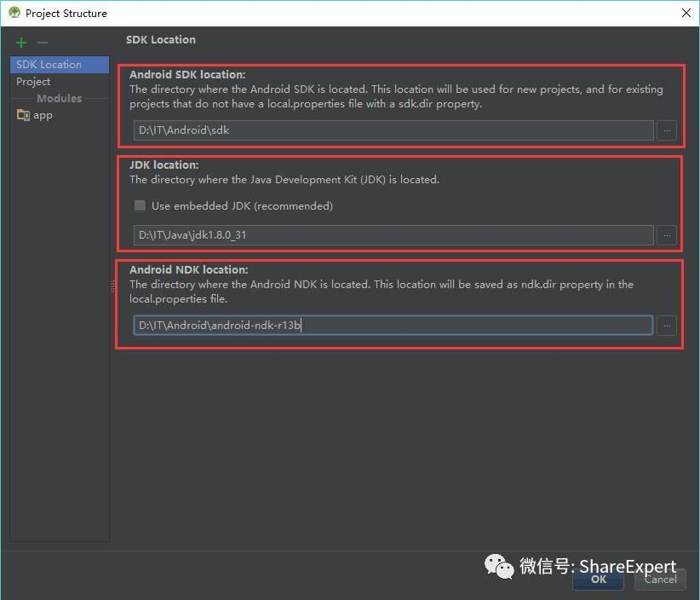Close the Project Structure dialog
Screen dimensions: 700x600
(686, 13)
